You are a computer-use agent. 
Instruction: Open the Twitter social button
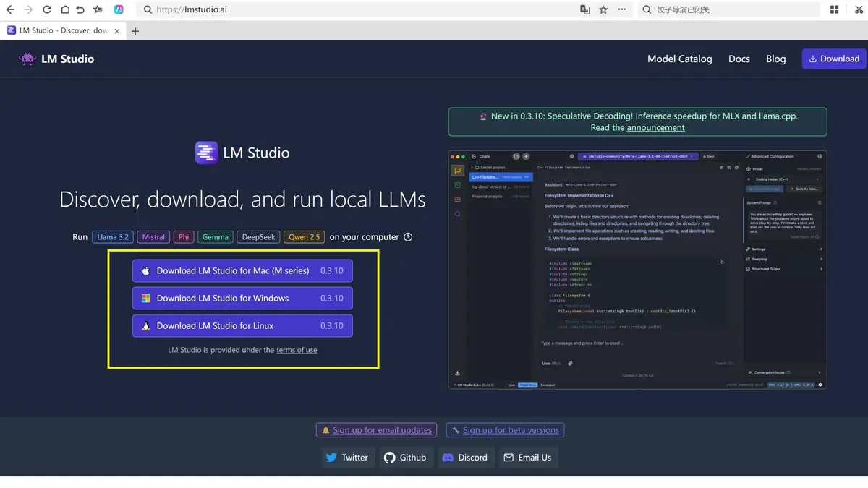coord(347,458)
